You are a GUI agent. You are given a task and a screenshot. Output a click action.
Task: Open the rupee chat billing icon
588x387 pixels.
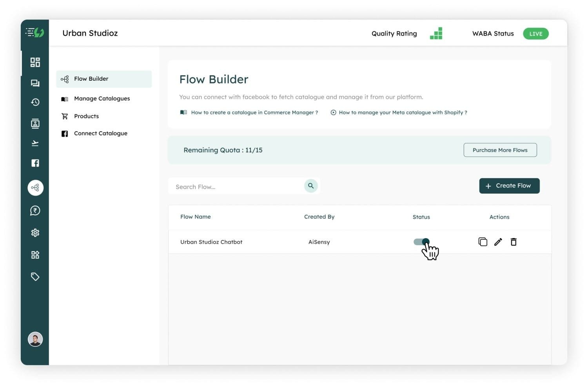click(35, 211)
